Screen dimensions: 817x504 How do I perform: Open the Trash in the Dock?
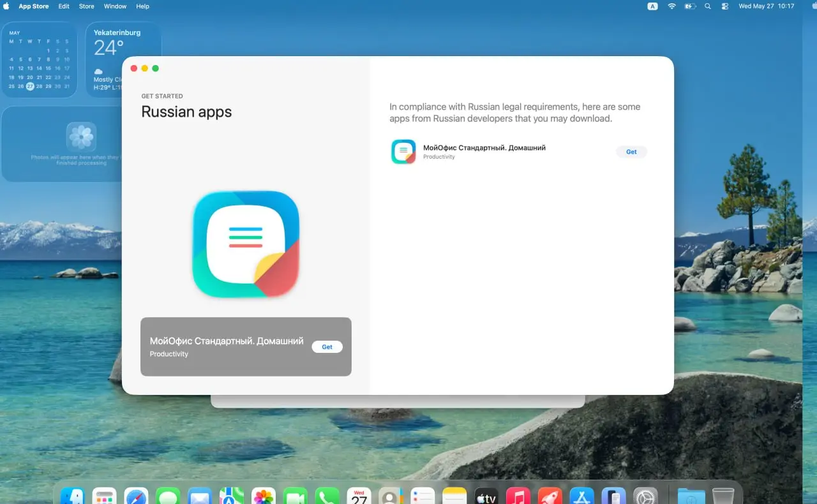point(723,497)
